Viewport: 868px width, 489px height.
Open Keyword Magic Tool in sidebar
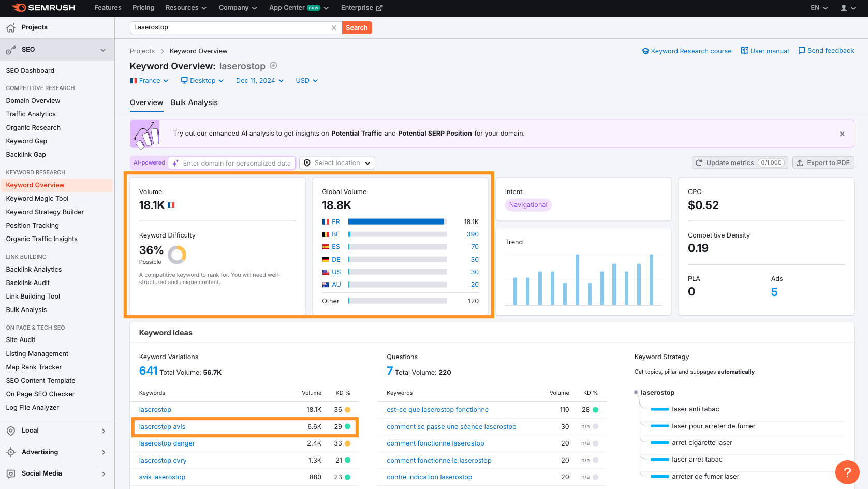point(37,199)
